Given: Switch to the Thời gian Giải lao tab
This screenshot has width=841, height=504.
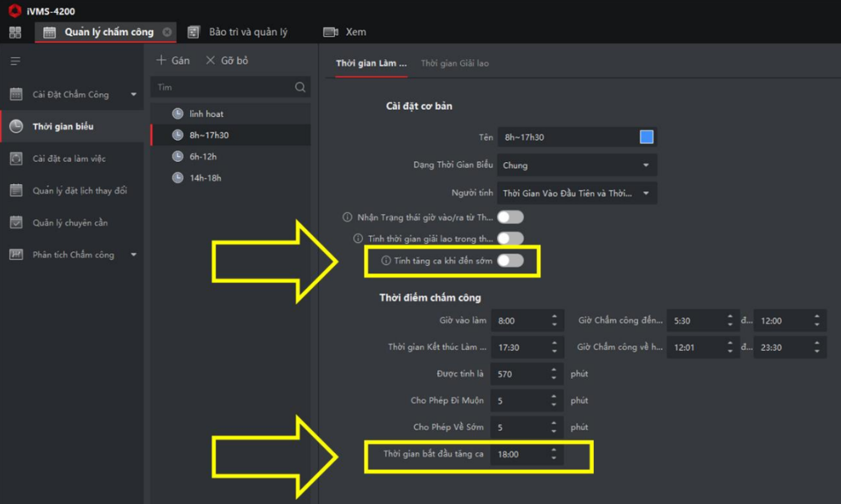Looking at the screenshot, I should click(x=454, y=63).
